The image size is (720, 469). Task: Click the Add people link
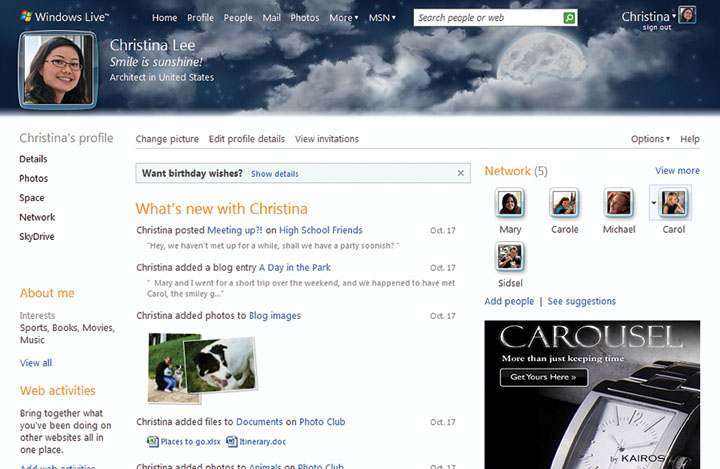(509, 301)
